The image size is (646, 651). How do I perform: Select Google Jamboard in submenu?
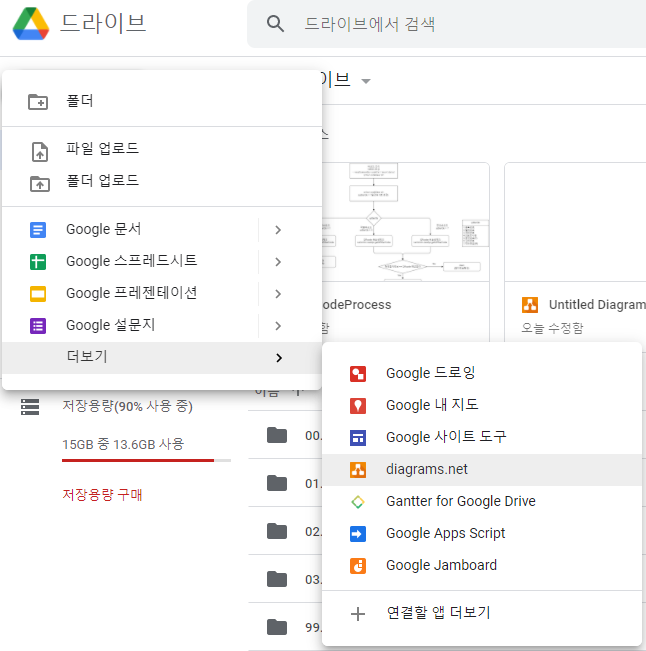(x=482, y=565)
